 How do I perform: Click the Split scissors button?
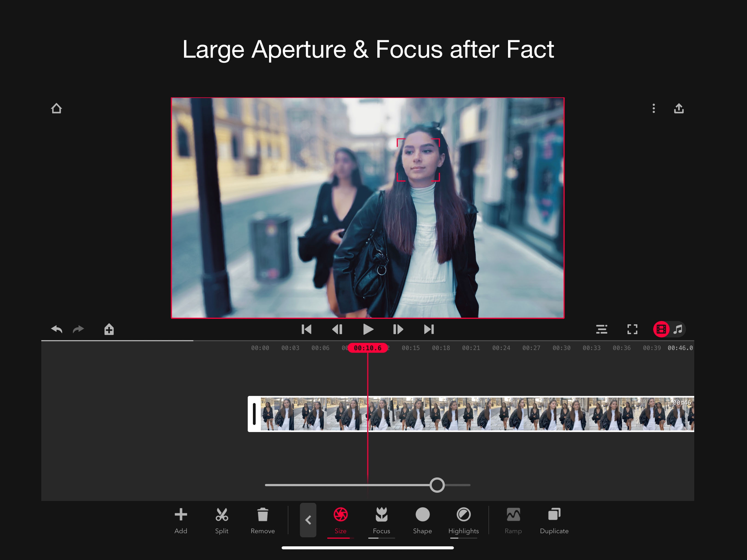222,520
